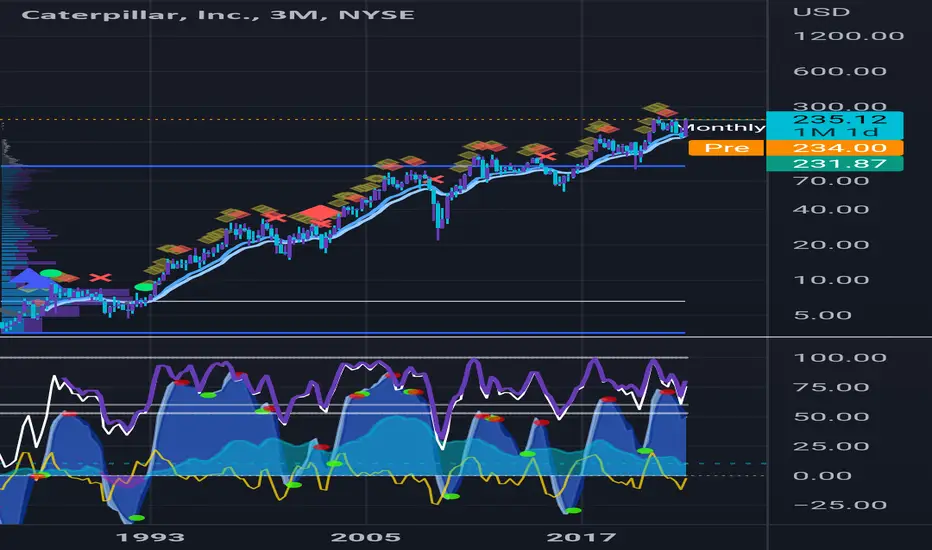
Task: Click the lowest green dot near 1993 in oscillator
Action: [x=136, y=518]
